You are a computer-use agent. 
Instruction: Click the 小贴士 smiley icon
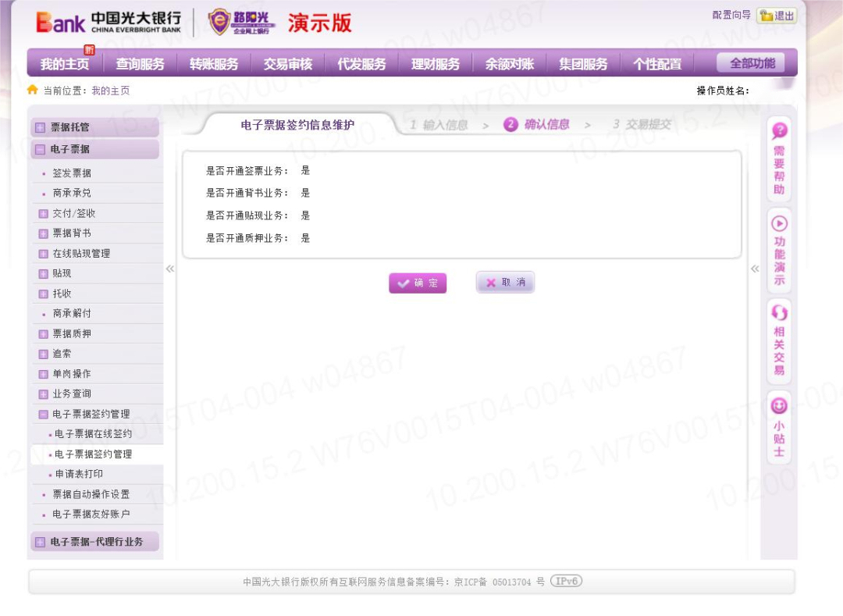coord(779,405)
